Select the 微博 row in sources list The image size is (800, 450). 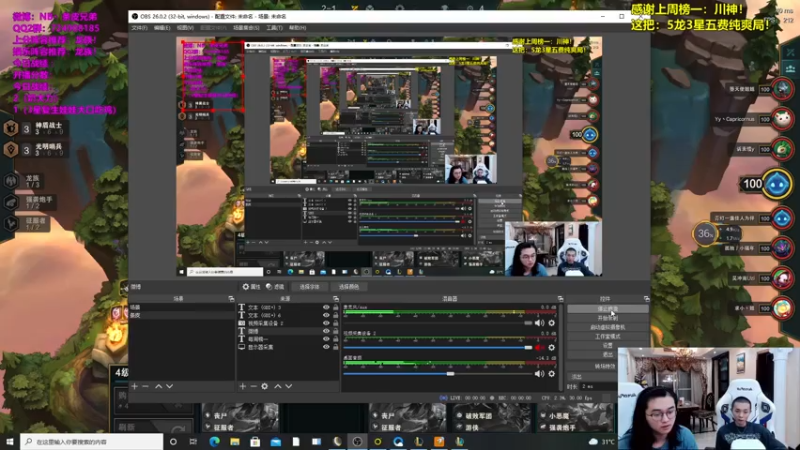pos(288,331)
